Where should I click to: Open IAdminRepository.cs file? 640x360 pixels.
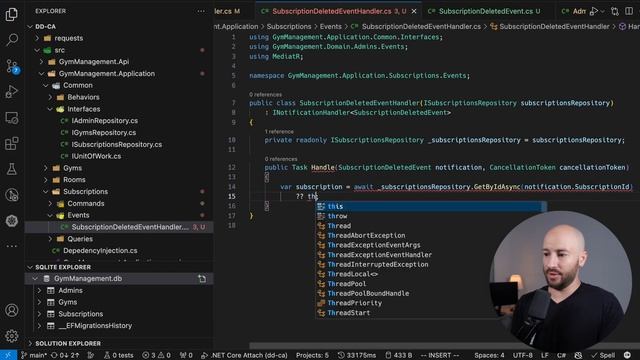(x=104, y=121)
